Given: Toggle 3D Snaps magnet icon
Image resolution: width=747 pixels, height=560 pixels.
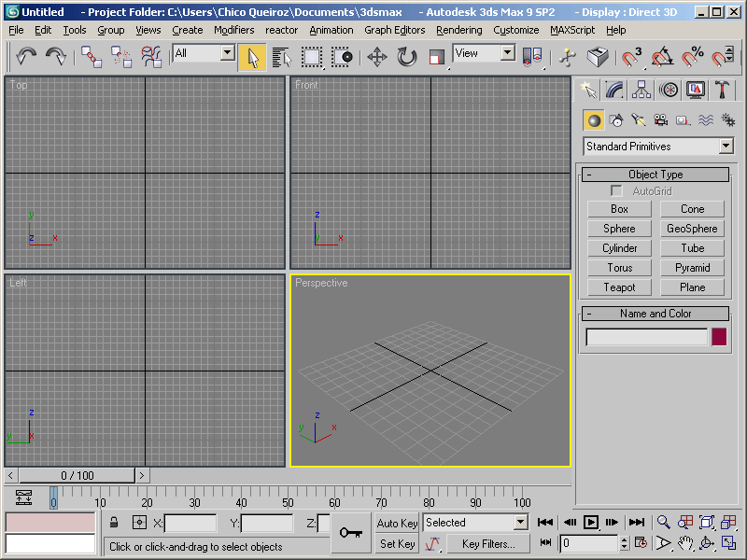Looking at the screenshot, I should (632, 57).
